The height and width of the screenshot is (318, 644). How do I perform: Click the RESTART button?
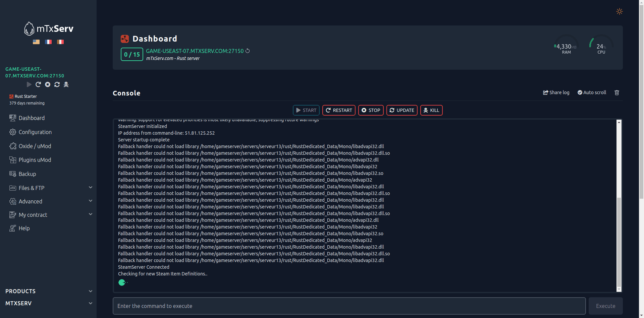coord(339,110)
